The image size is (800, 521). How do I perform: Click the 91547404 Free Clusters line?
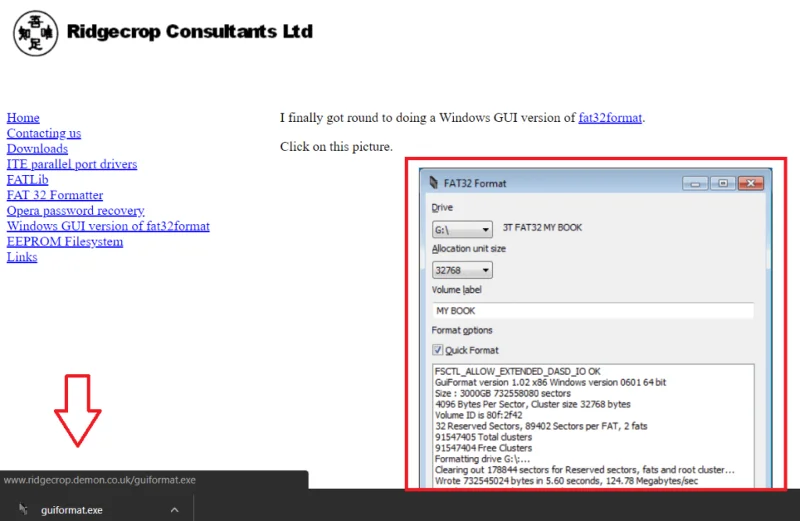tap(483, 448)
